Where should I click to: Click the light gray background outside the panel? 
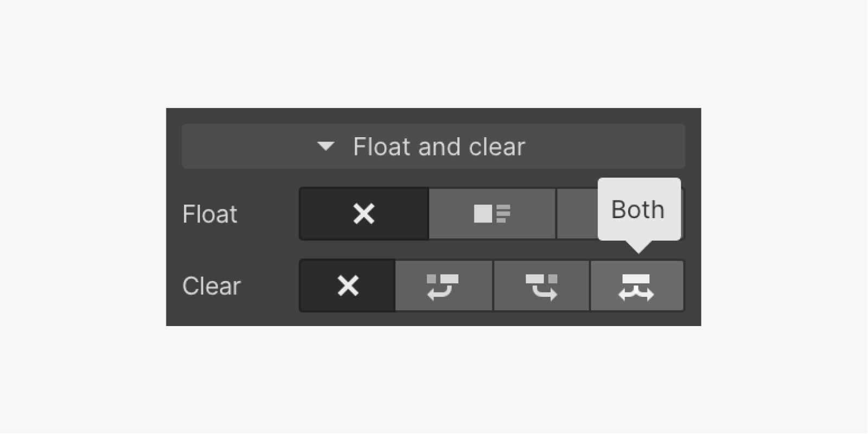click(x=81, y=217)
